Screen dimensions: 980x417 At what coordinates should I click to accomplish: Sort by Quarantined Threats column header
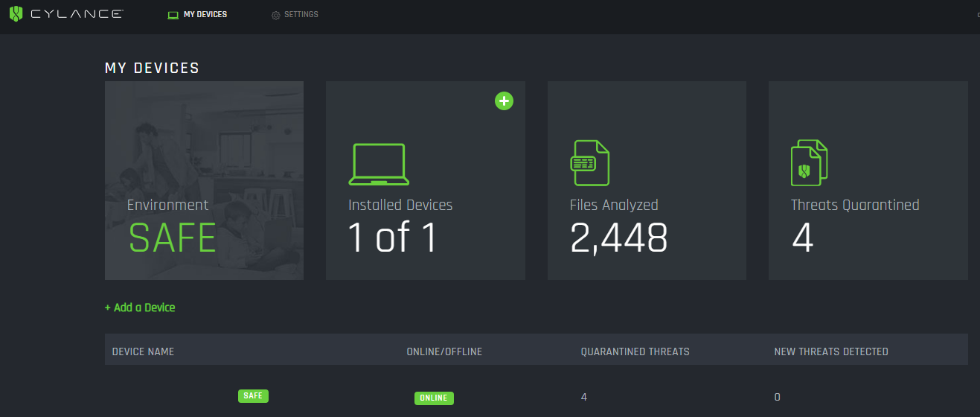click(x=635, y=351)
